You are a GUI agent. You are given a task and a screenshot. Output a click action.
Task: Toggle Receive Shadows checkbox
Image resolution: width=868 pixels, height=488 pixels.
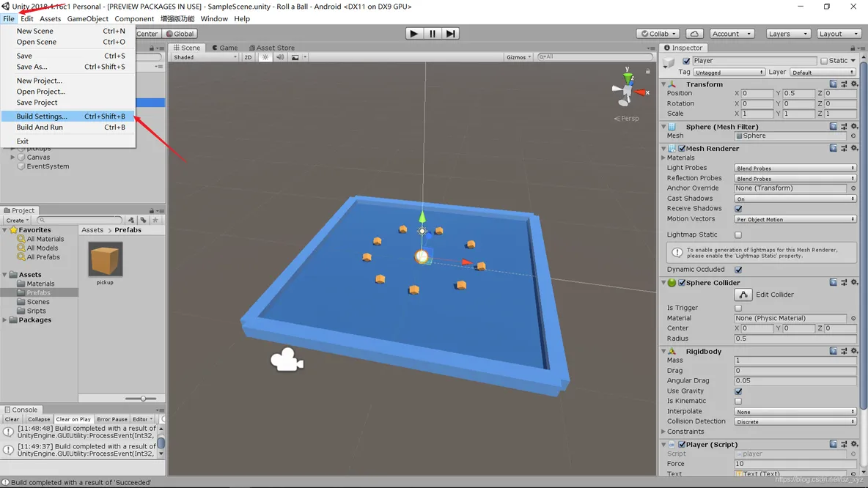point(738,209)
